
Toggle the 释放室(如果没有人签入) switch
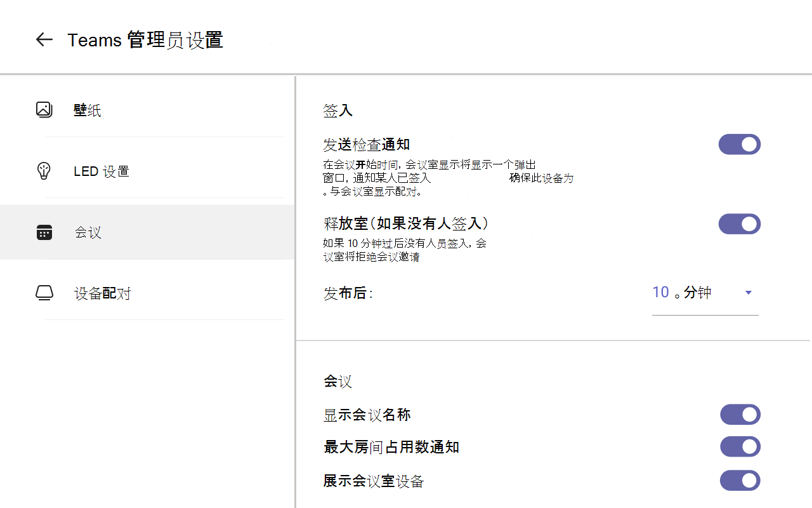point(740,224)
